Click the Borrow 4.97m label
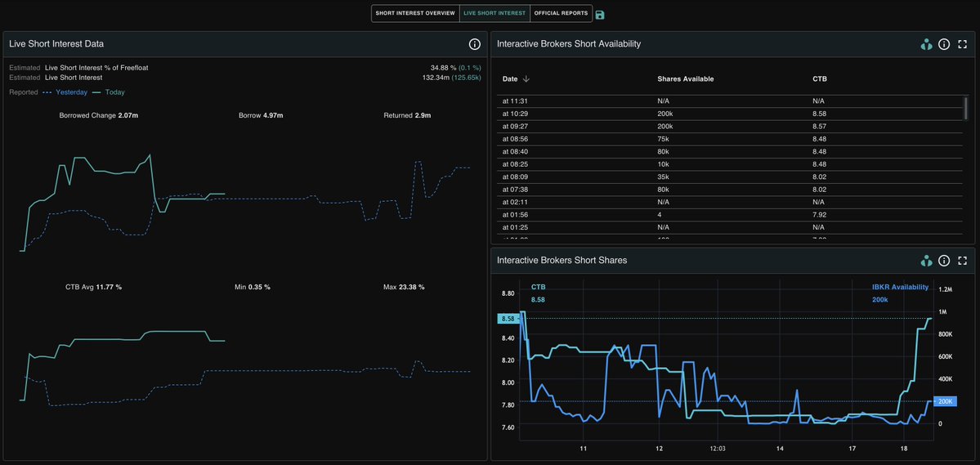 click(x=261, y=115)
